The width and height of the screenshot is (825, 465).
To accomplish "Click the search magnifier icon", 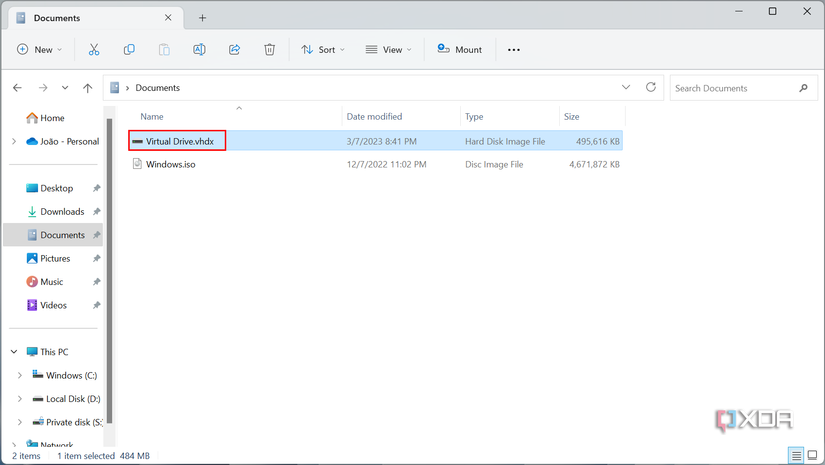I will pos(803,88).
